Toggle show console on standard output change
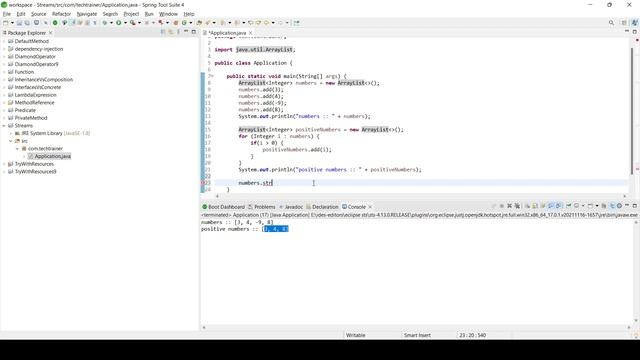The height and width of the screenshot is (360, 640). pyautogui.click(x=551, y=206)
